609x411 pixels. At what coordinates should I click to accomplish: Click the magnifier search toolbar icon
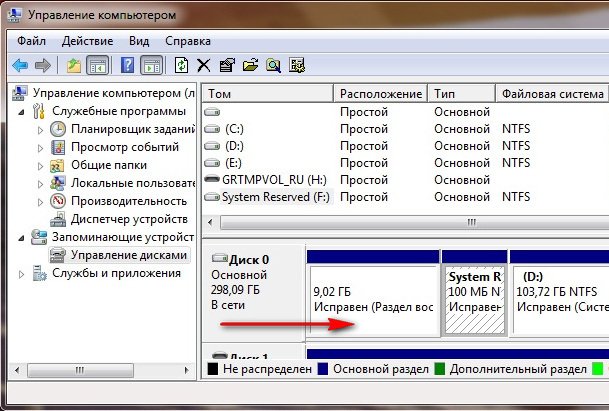click(273, 65)
